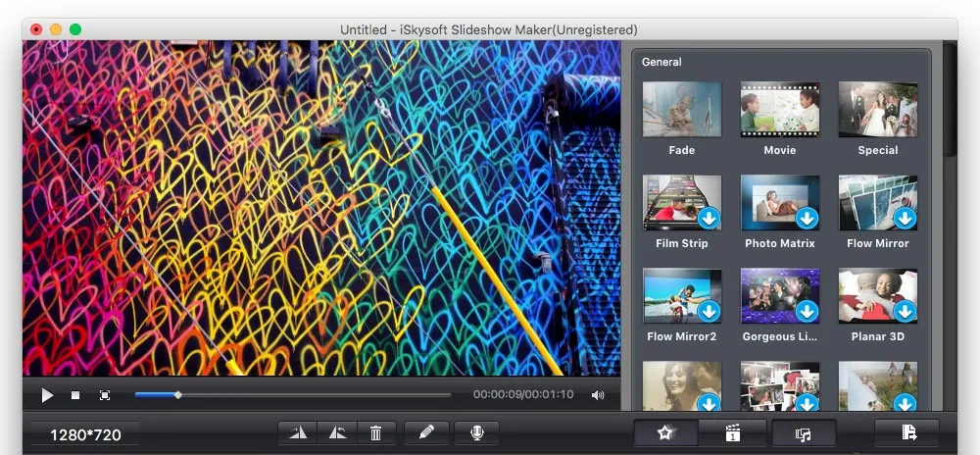Click the Movie label text

pyautogui.click(x=780, y=150)
